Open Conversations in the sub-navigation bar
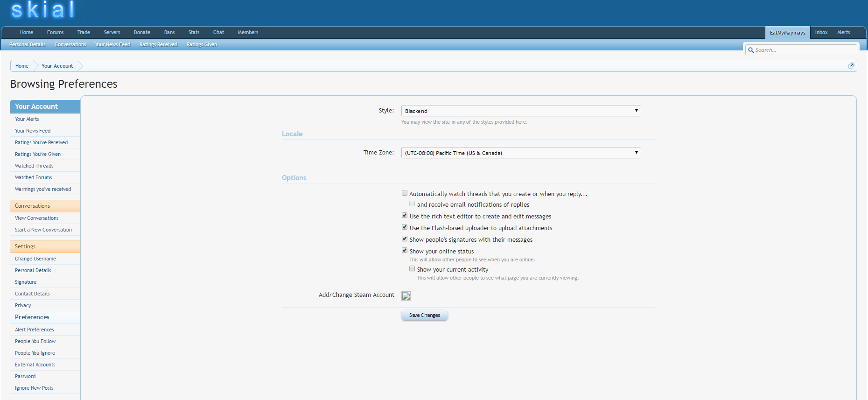This screenshot has width=868, height=400. point(70,44)
